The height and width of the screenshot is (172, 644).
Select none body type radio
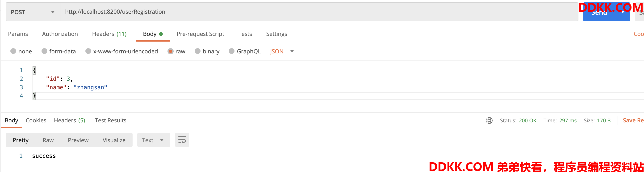click(13, 51)
